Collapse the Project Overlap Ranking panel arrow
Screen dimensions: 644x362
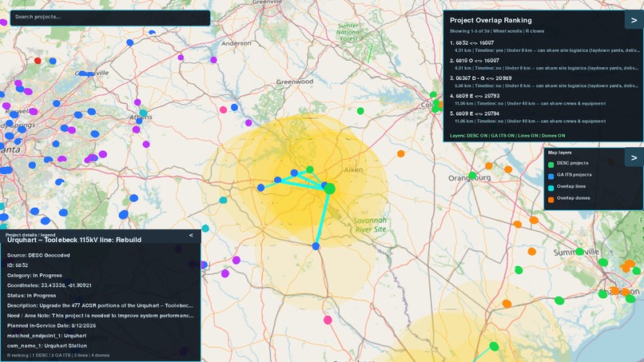pyautogui.click(x=634, y=20)
